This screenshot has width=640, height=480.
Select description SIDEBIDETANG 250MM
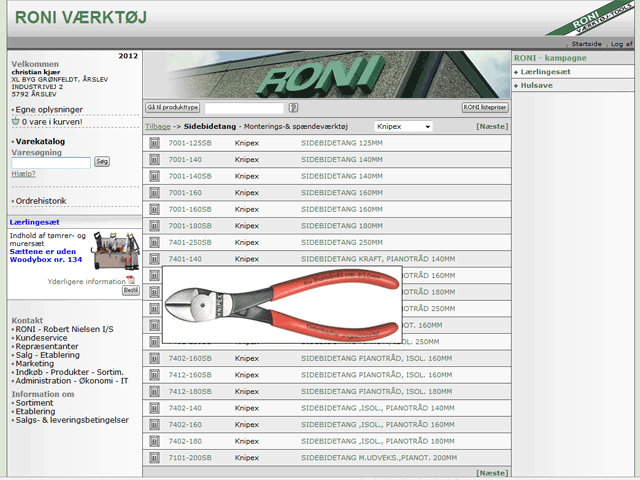click(342, 242)
